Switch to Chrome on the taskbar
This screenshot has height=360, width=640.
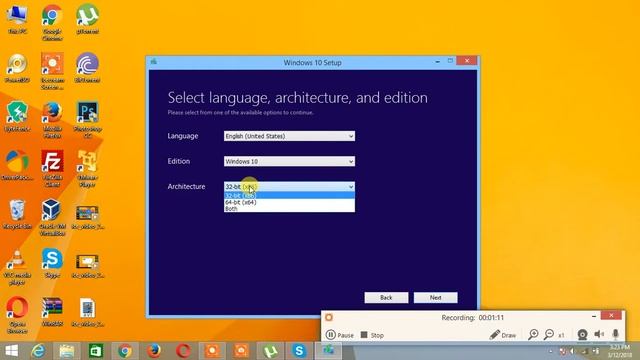click(125, 351)
